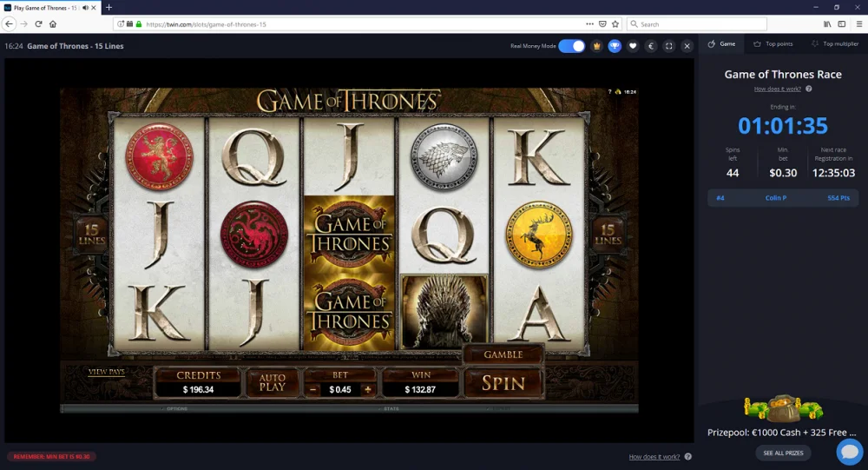Click the Baratheon stag symbol
The height and width of the screenshot is (470, 868).
coord(539,235)
